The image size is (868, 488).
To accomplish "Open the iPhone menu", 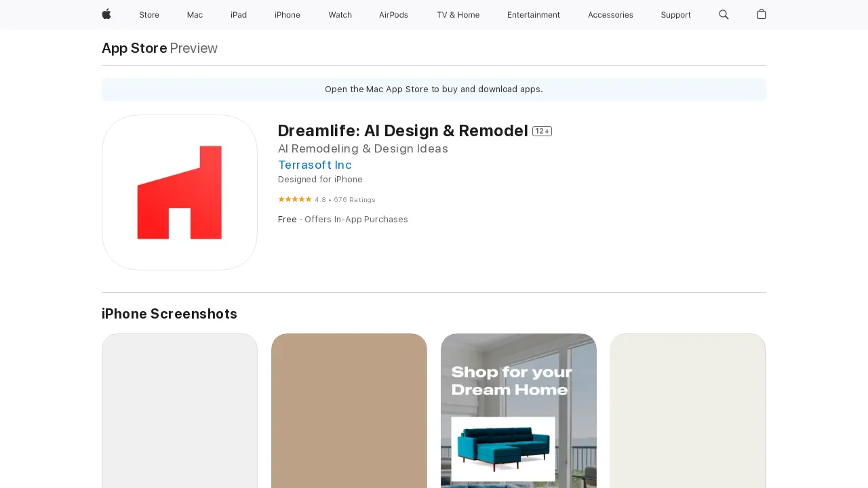I will tap(288, 15).
